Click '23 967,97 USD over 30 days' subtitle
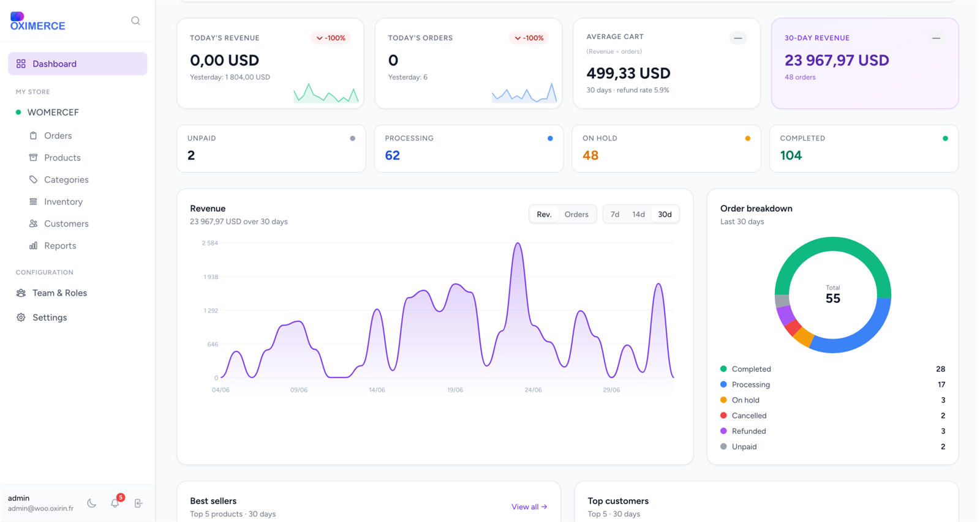This screenshot has width=980, height=522. click(239, 222)
